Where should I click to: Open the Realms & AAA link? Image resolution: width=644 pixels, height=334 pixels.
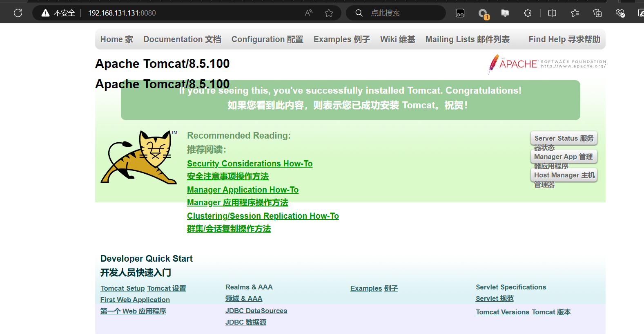point(249,287)
